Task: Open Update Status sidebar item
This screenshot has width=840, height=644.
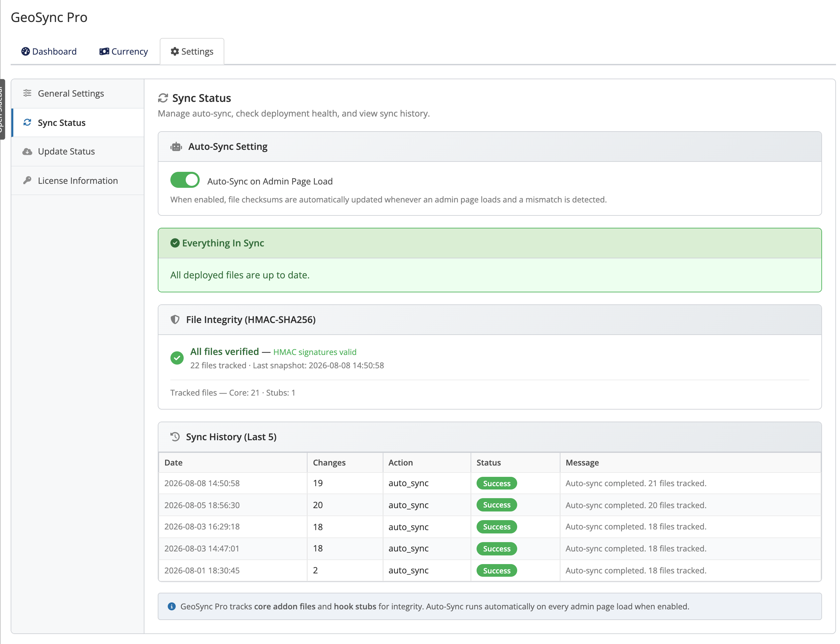Action: (78, 152)
